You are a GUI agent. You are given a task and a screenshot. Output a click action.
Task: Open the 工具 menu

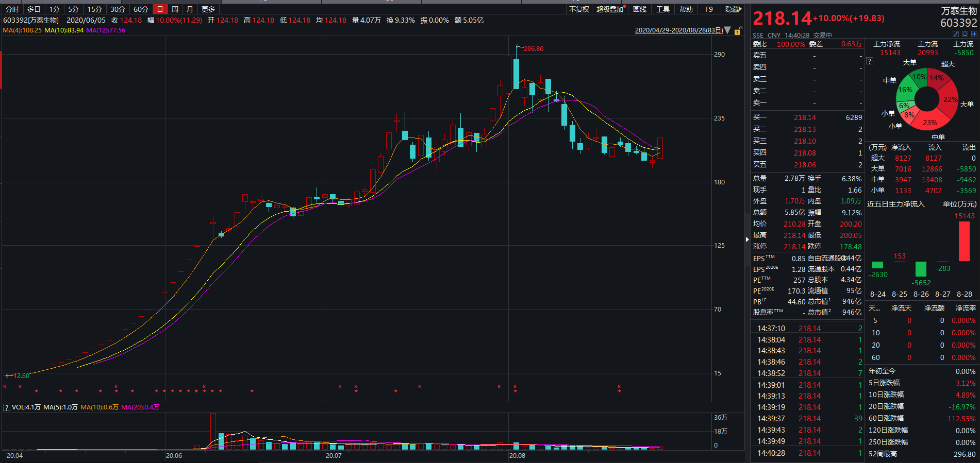point(662,9)
